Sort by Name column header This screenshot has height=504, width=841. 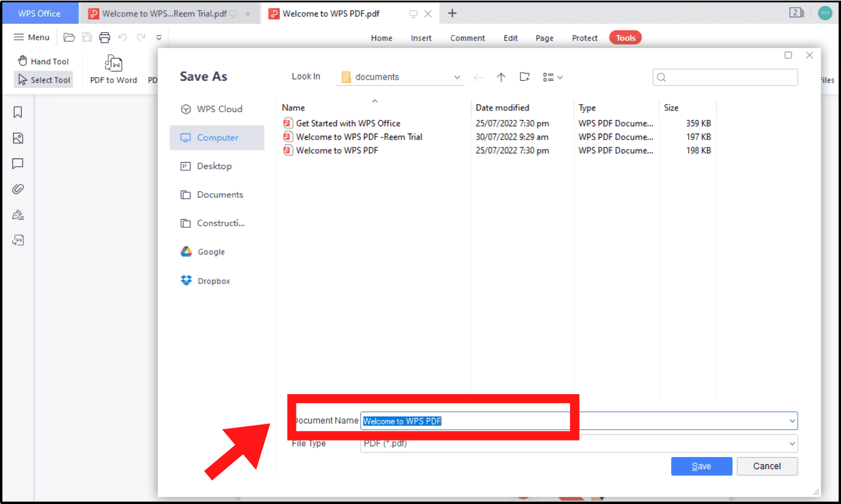coord(293,107)
